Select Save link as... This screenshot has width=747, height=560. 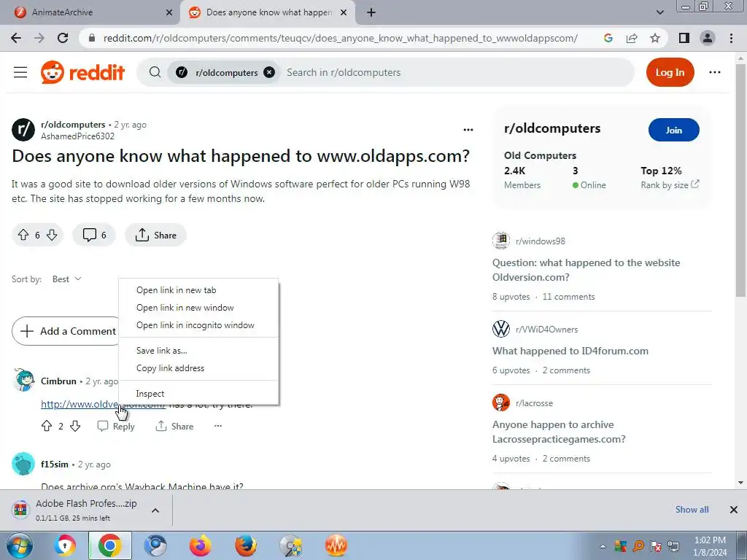[x=198, y=351]
